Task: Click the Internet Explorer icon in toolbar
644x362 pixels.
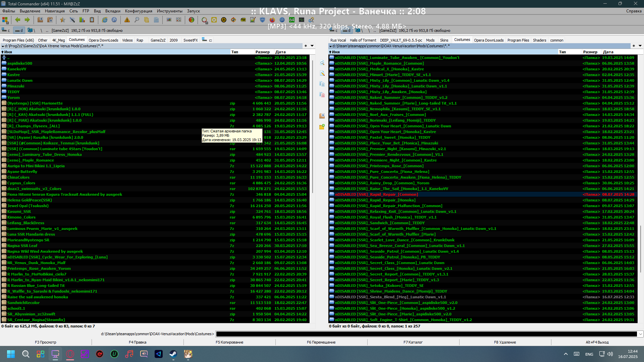Action: point(105,20)
